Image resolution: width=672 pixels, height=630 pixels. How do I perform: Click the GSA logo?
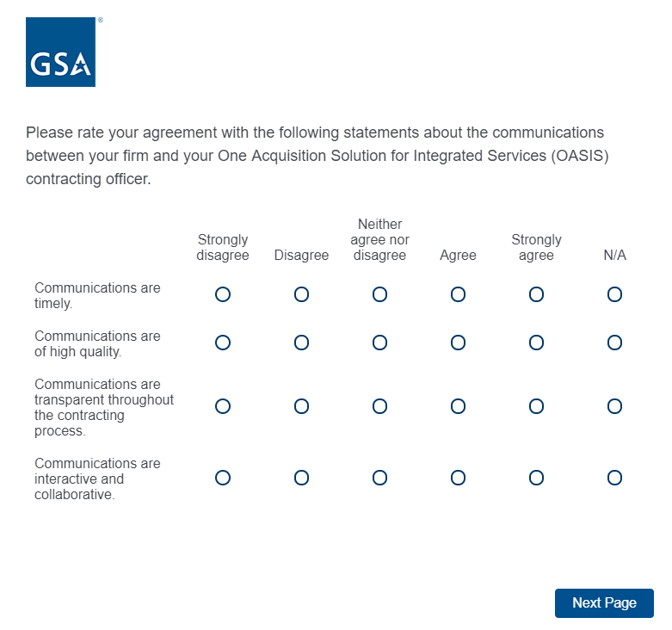click(60, 52)
